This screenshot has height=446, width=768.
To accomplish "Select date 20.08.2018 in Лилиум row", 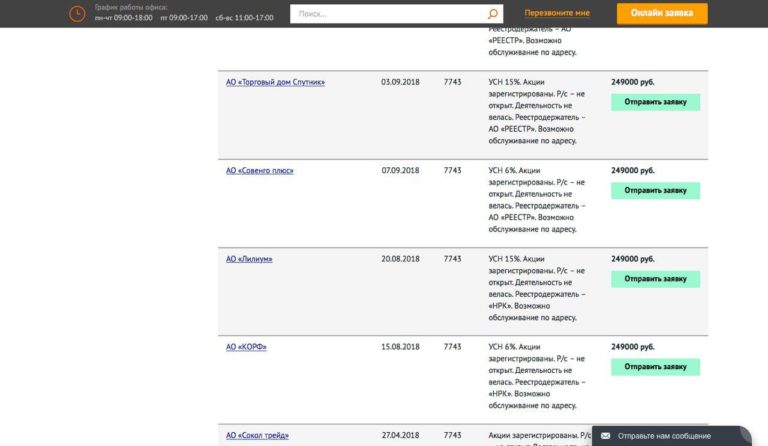I will [400, 258].
